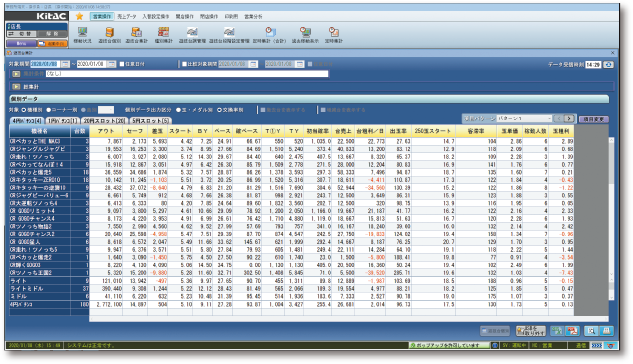Open the 営業分析 menu tab

pos(253,17)
